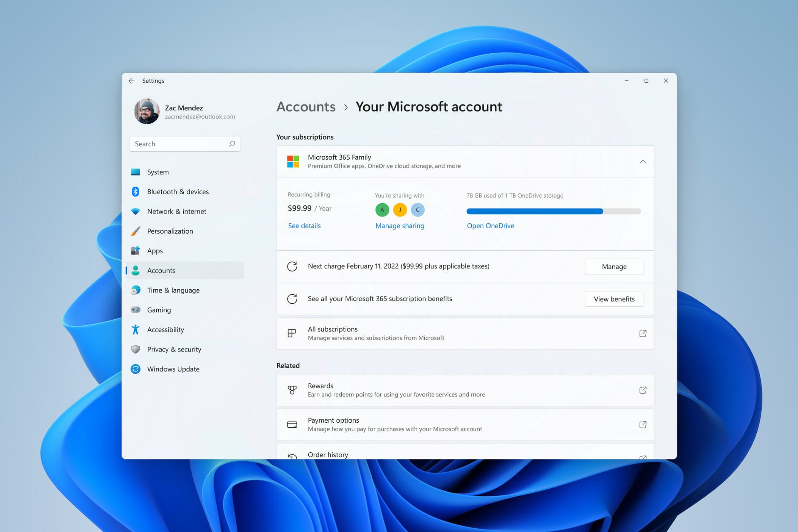Click Open OneDrive storage link

point(490,225)
